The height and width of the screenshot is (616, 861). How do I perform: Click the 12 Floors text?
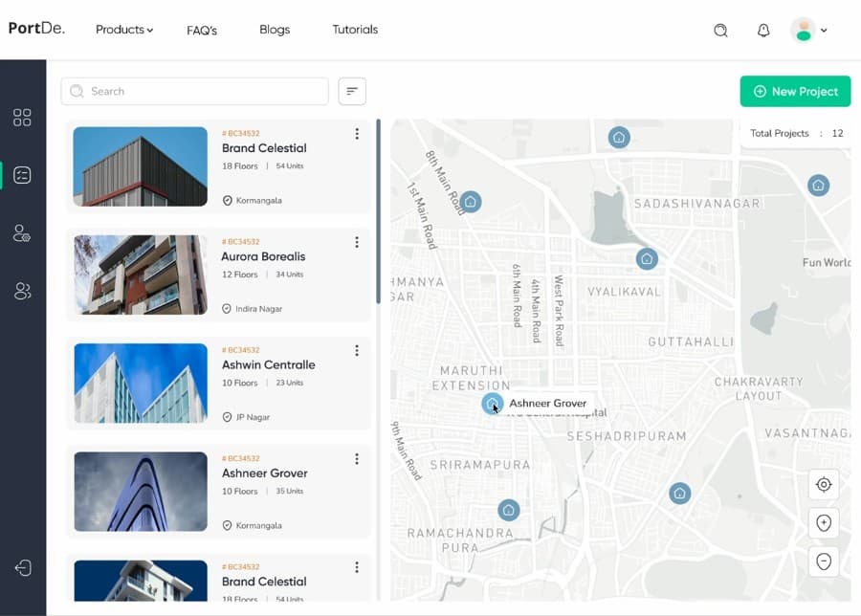click(239, 275)
